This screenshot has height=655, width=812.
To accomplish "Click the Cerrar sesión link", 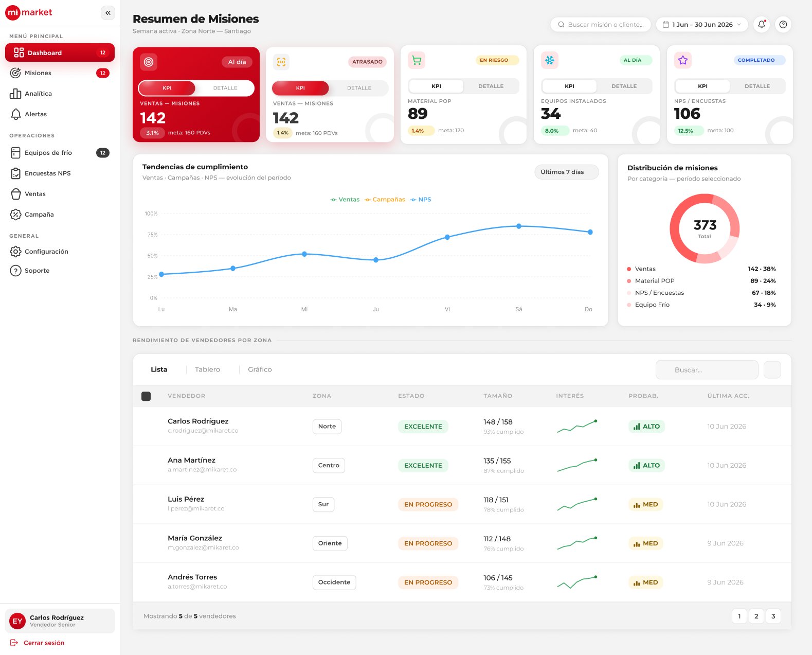I will (44, 643).
